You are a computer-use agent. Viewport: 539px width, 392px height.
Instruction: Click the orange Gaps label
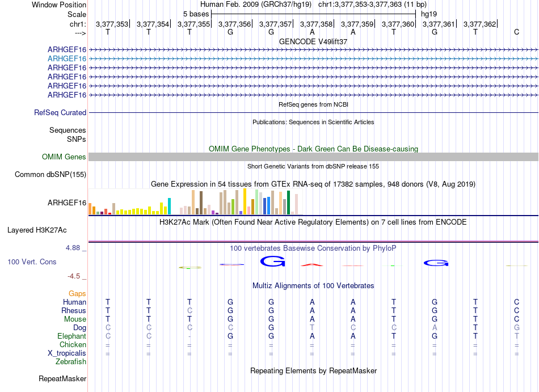(x=77, y=294)
